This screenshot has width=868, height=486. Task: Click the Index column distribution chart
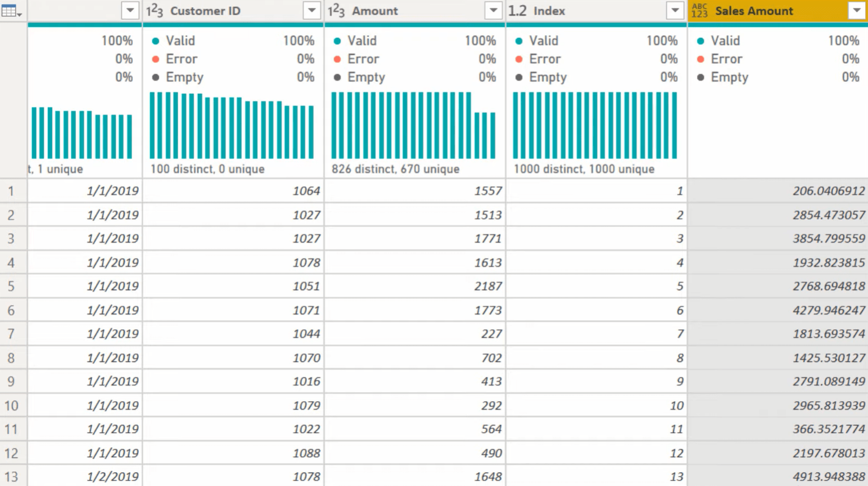[x=595, y=125]
